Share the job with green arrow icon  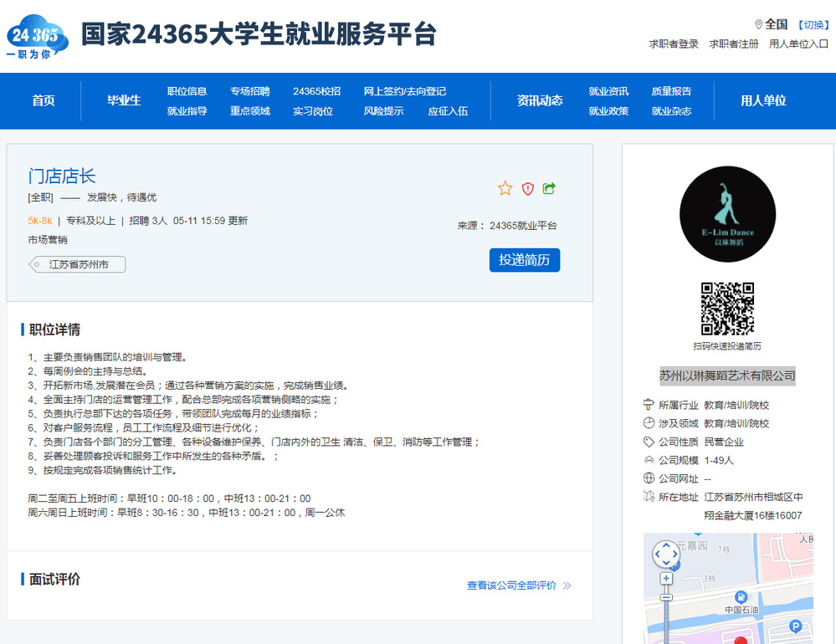549,189
